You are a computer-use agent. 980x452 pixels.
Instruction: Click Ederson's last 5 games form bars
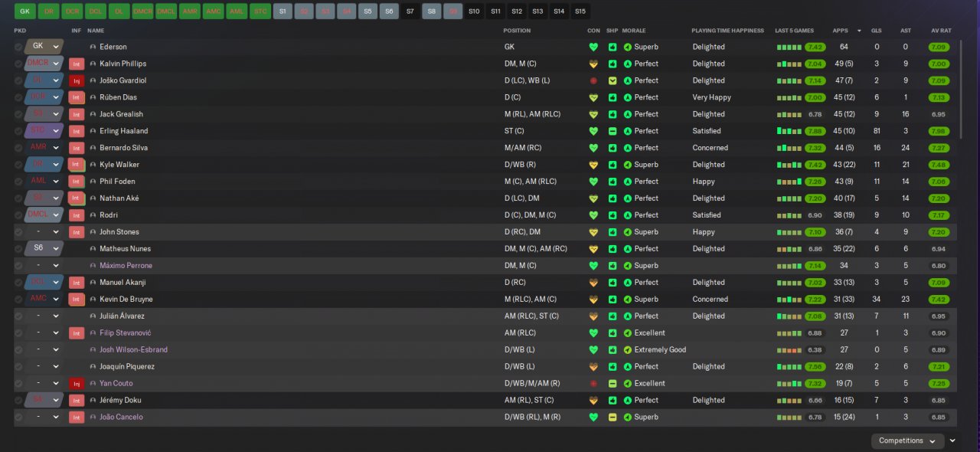click(x=789, y=47)
